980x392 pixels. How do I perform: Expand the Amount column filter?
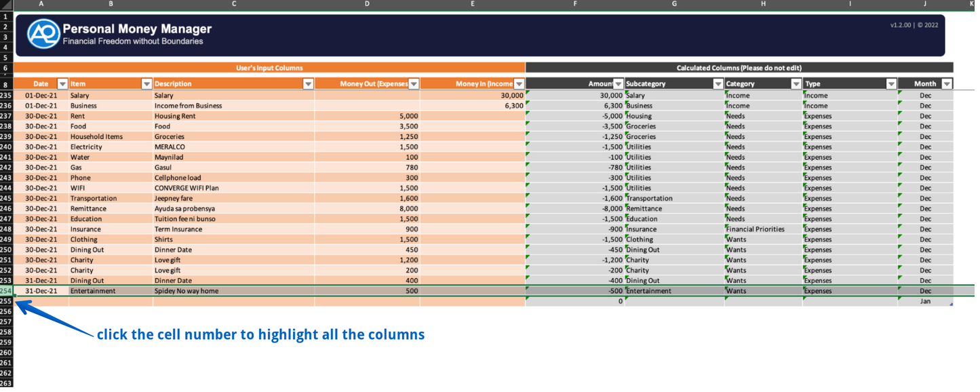[618, 84]
